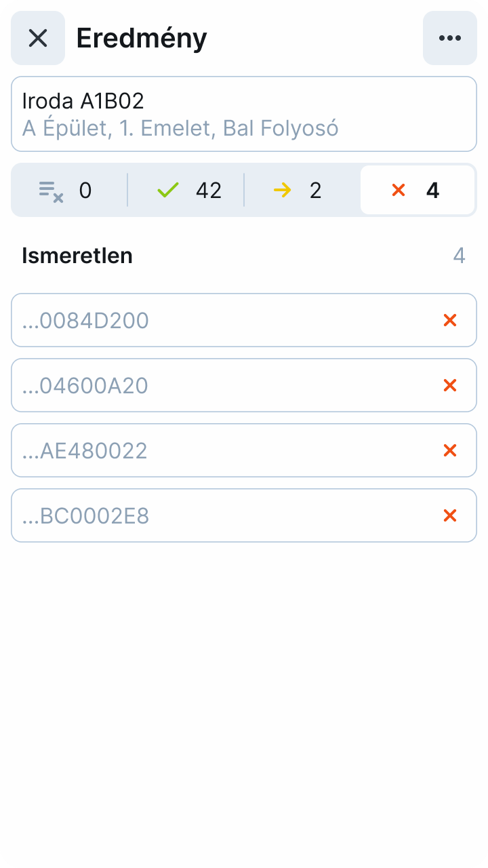This screenshot has height=868, width=488.
Task: Close the Eredmény screen with X
Action: point(38,38)
